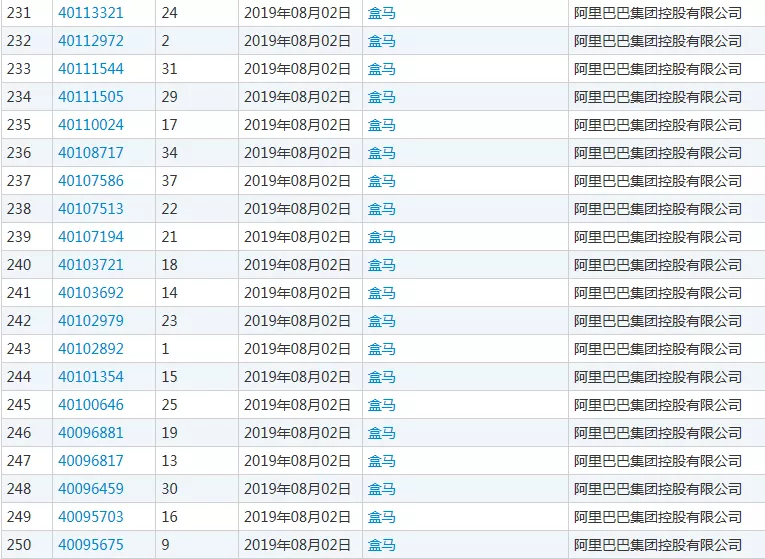The height and width of the screenshot is (559, 765).
Task: Click 盒马 trademark link in row 234
Action: pos(382,97)
